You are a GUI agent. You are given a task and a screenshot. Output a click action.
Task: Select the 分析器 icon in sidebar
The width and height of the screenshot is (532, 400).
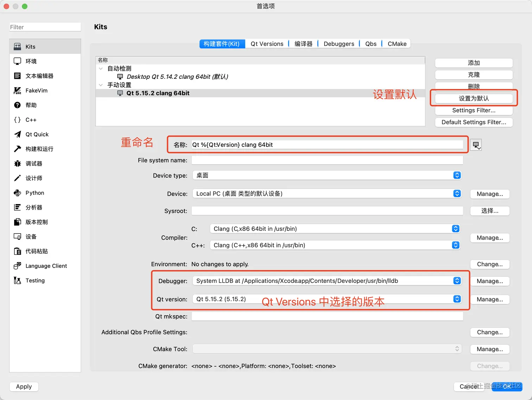pos(17,207)
